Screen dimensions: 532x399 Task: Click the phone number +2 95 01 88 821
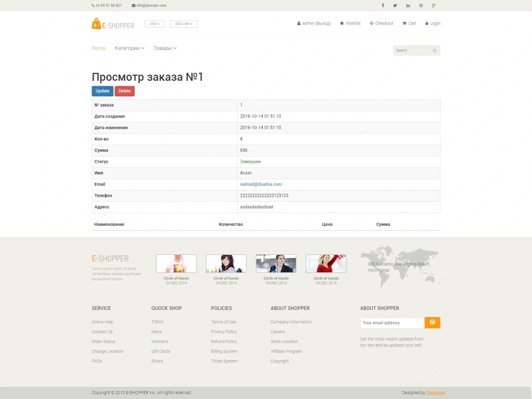pyautogui.click(x=106, y=5)
